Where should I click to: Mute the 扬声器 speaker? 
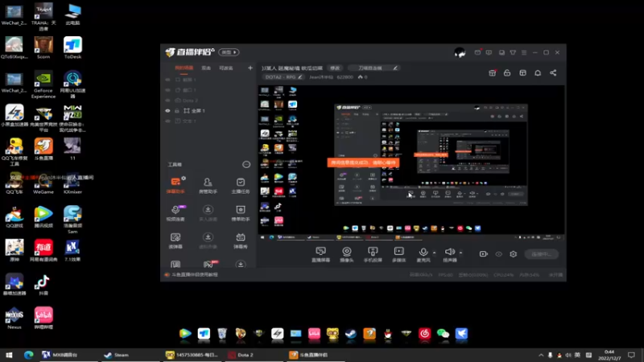coord(450,254)
